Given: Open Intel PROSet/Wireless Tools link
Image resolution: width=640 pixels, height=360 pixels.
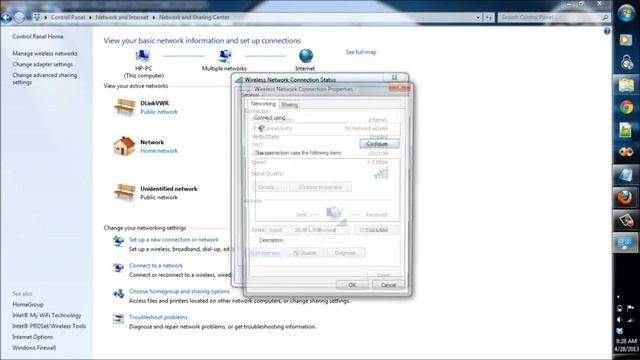Looking at the screenshot, I should [x=49, y=326].
